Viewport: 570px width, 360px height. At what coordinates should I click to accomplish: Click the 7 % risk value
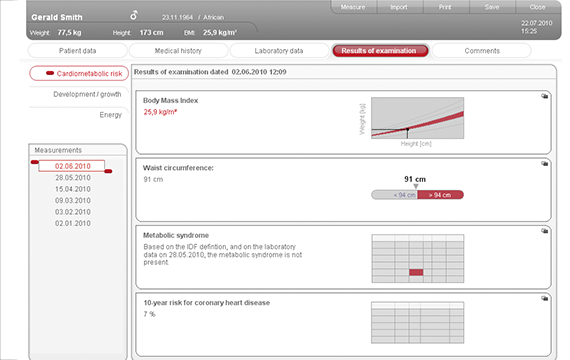coord(149,314)
